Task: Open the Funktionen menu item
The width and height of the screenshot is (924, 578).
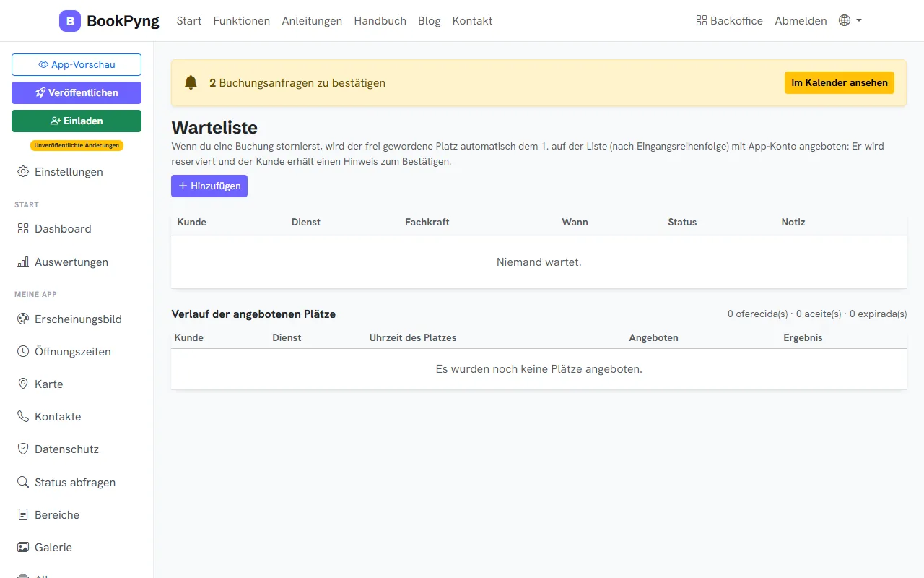Action: (242, 21)
